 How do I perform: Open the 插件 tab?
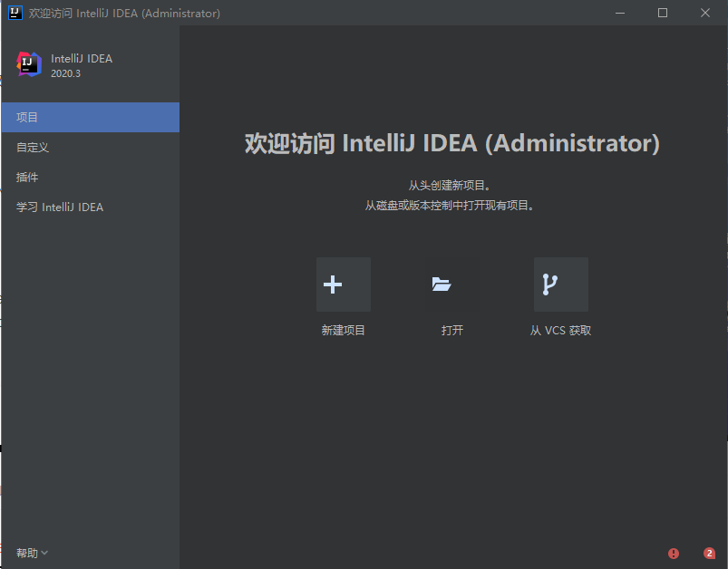tap(91, 177)
